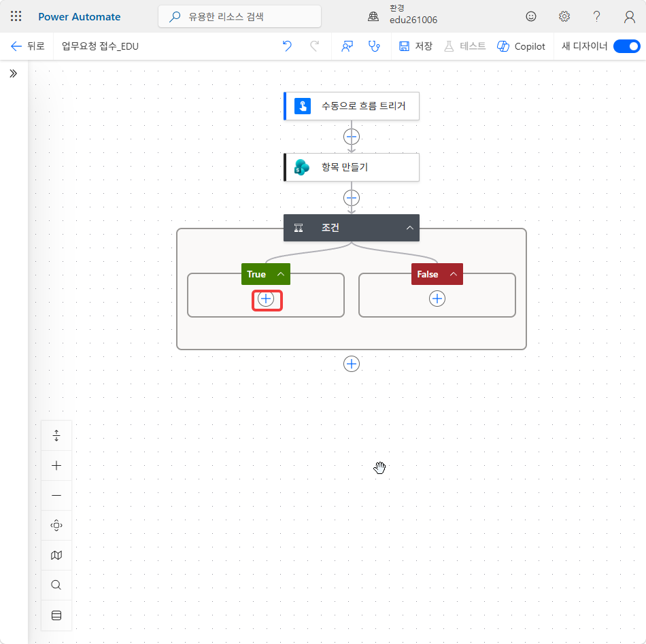Add an action in the True branch
646x644 pixels.
[266, 299]
